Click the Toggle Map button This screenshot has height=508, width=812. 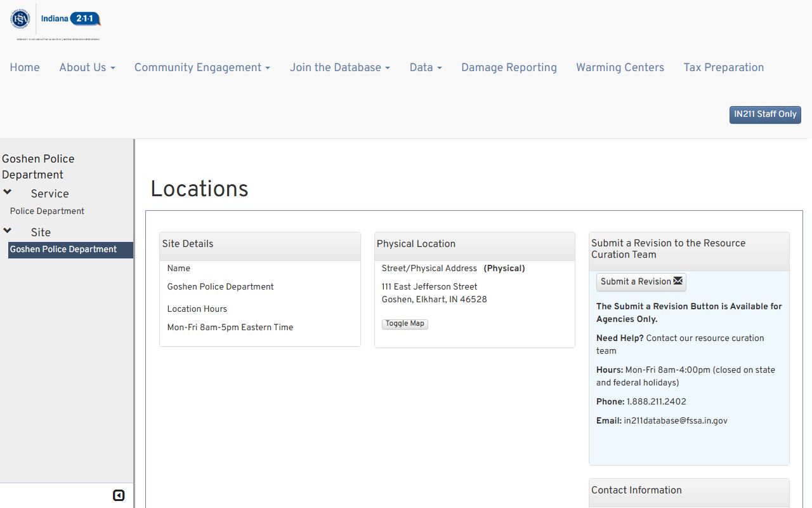(x=405, y=324)
